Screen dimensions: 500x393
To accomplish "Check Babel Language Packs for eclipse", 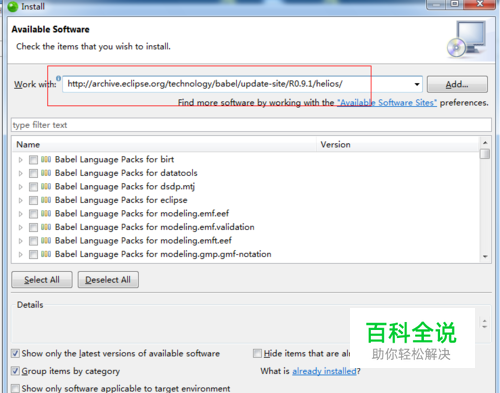I will point(33,200).
